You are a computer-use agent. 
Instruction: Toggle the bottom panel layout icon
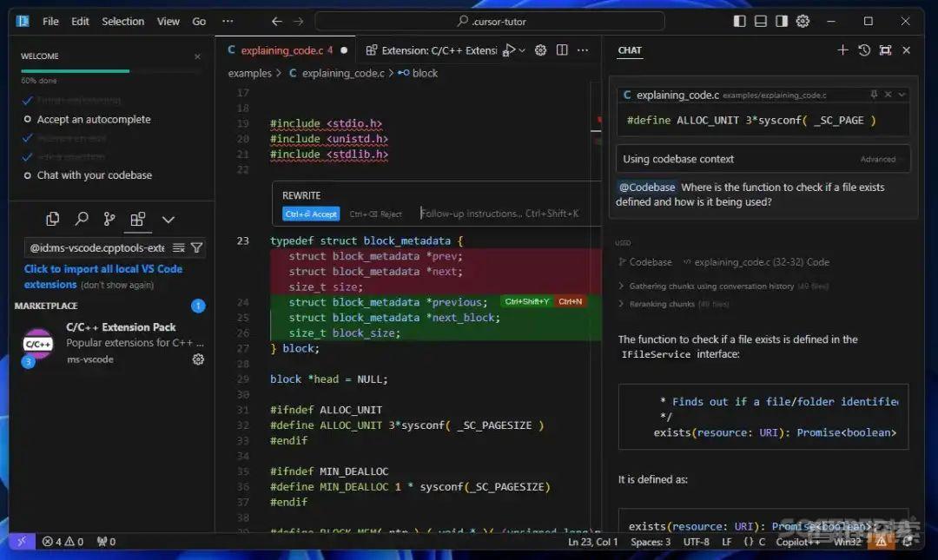pyautogui.click(x=760, y=21)
